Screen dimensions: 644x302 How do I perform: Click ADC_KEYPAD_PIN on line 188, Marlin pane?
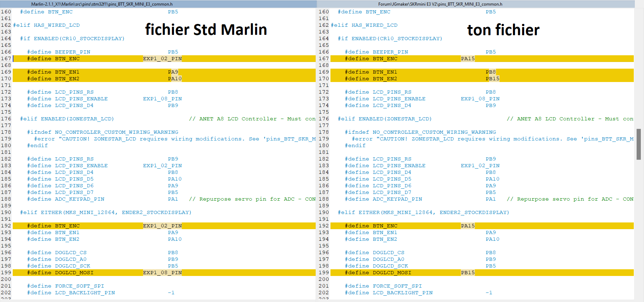80,199
